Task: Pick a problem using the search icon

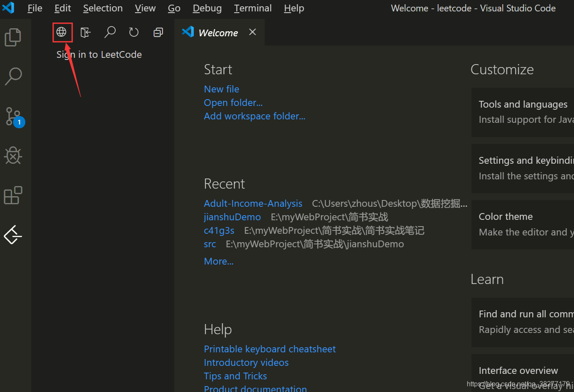Action: 110,32
